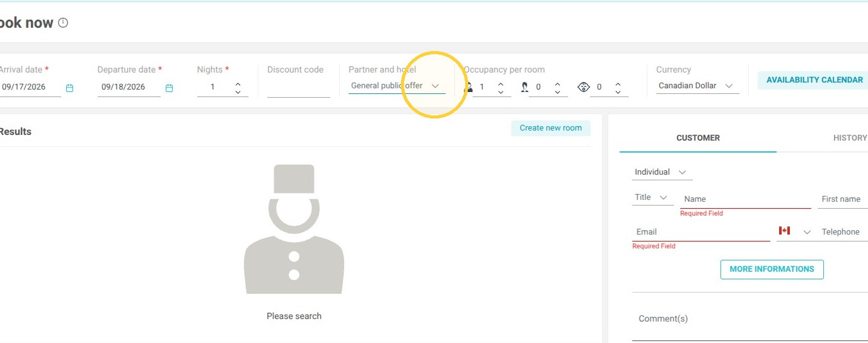Click the Results heading text
Image resolution: width=868 pixels, height=343 pixels.
click(x=15, y=132)
